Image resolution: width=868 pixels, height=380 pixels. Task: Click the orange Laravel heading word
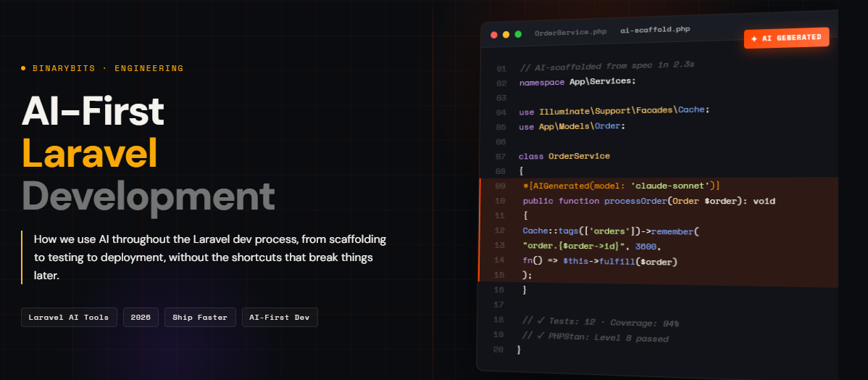pos(90,154)
